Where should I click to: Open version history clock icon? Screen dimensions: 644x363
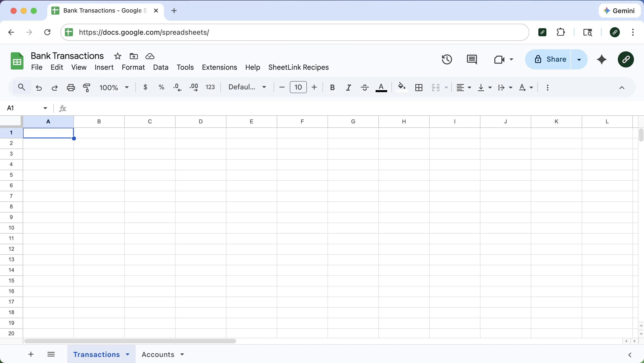[x=447, y=60]
